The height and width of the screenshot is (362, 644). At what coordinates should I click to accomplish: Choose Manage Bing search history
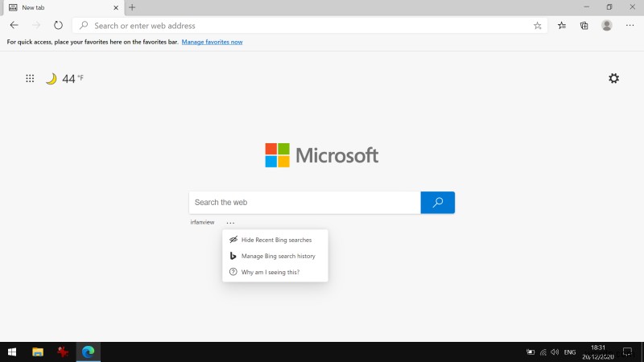tap(275, 256)
